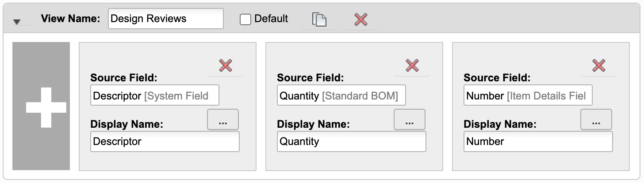Click the View Name label
Screen dimensions: 644x183
tap(71, 19)
